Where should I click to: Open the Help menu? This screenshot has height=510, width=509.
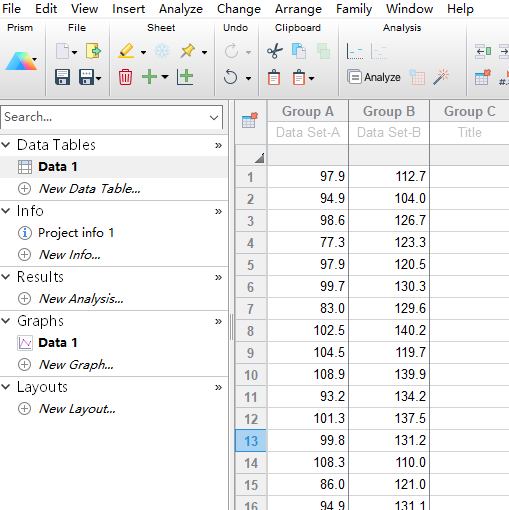(x=460, y=9)
